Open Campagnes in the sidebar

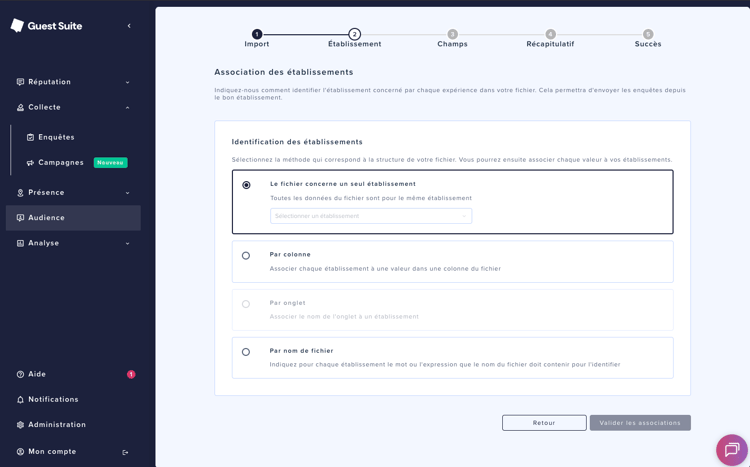point(60,162)
